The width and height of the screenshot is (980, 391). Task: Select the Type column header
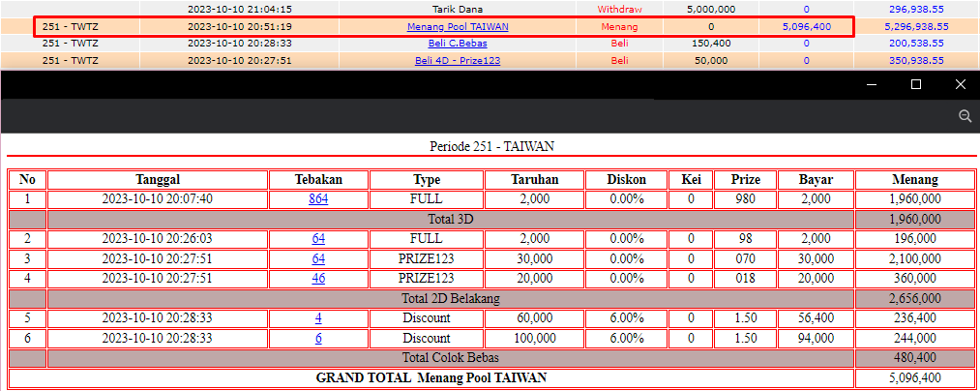427,180
